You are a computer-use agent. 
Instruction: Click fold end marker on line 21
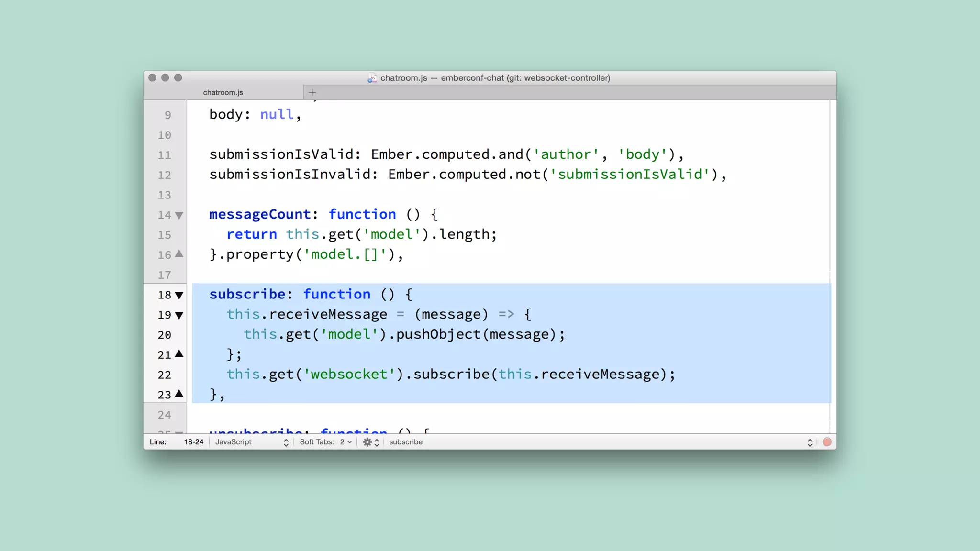pyautogui.click(x=179, y=354)
